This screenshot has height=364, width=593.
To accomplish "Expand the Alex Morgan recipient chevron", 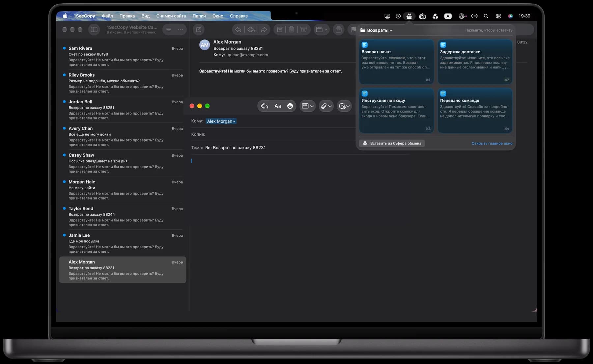I will pyautogui.click(x=234, y=121).
